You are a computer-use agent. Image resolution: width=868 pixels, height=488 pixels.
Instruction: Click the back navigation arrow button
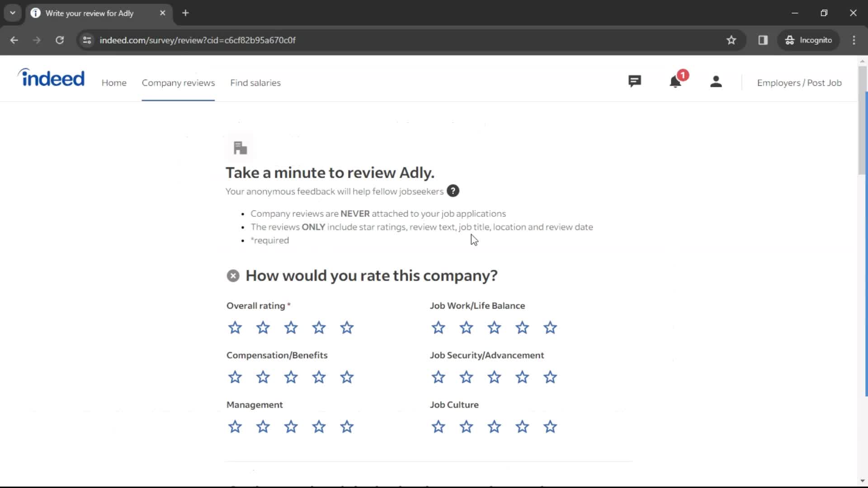click(14, 40)
